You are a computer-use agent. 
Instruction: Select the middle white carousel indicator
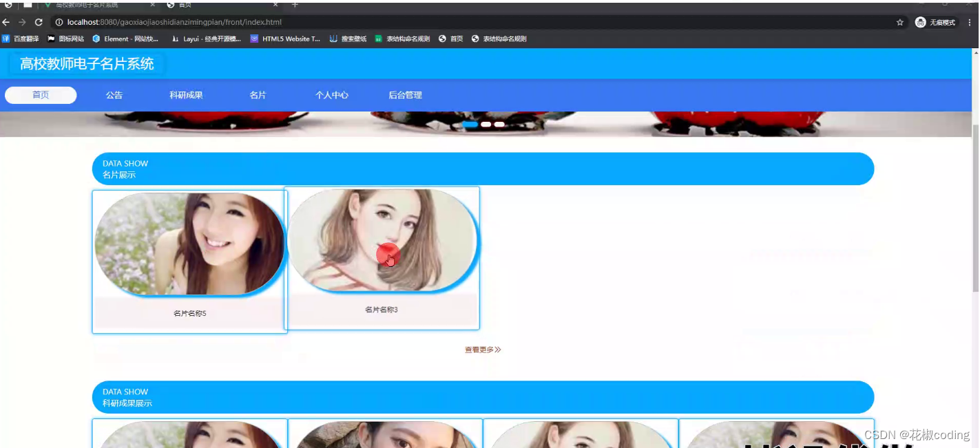click(x=486, y=125)
